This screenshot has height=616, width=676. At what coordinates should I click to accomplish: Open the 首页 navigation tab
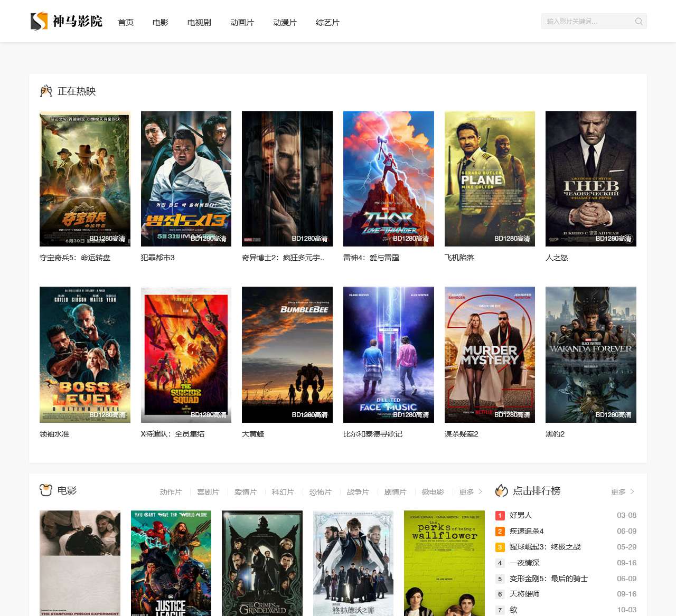click(126, 22)
